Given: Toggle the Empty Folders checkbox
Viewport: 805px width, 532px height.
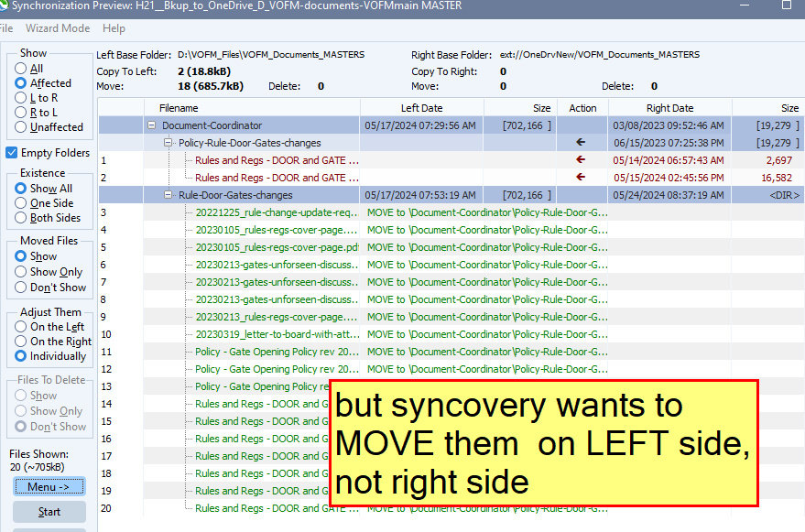Looking at the screenshot, I should click(x=13, y=153).
